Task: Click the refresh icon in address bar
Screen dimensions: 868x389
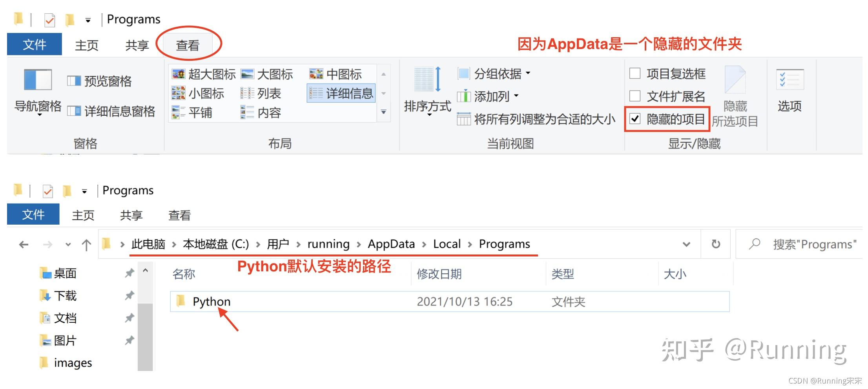Action: point(716,244)
